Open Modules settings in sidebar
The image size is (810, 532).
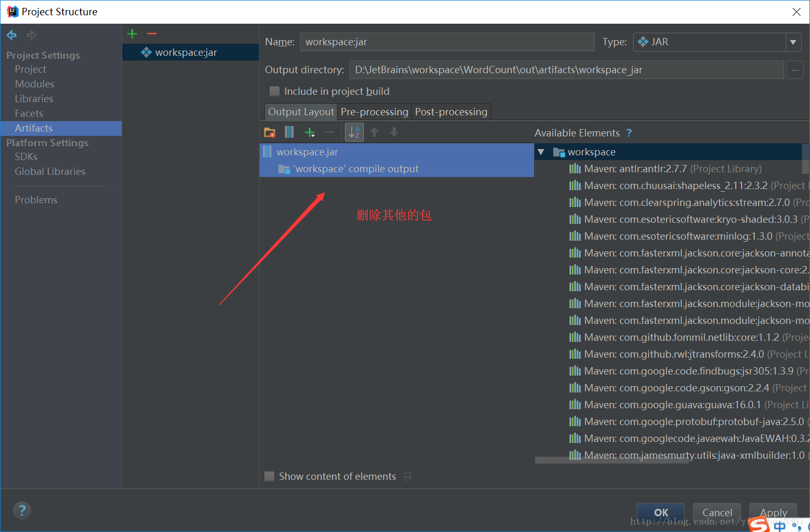pyautogui.click(x=34, y=84)
